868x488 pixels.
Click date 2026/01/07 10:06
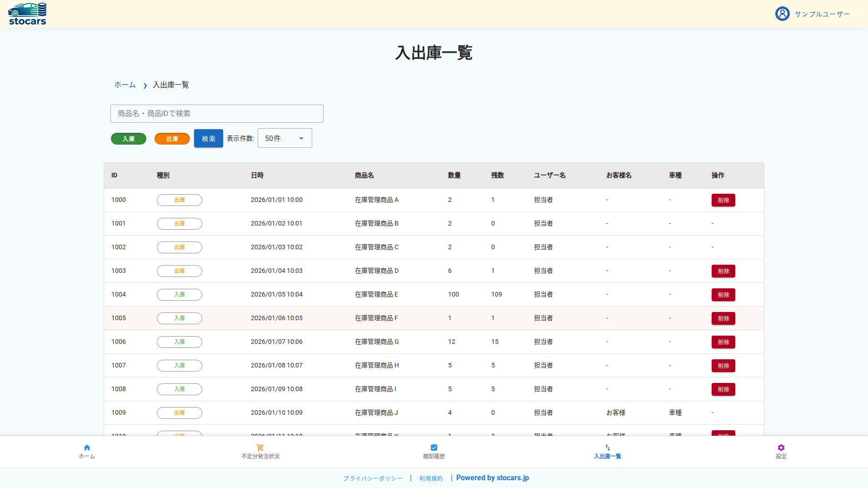277,342
